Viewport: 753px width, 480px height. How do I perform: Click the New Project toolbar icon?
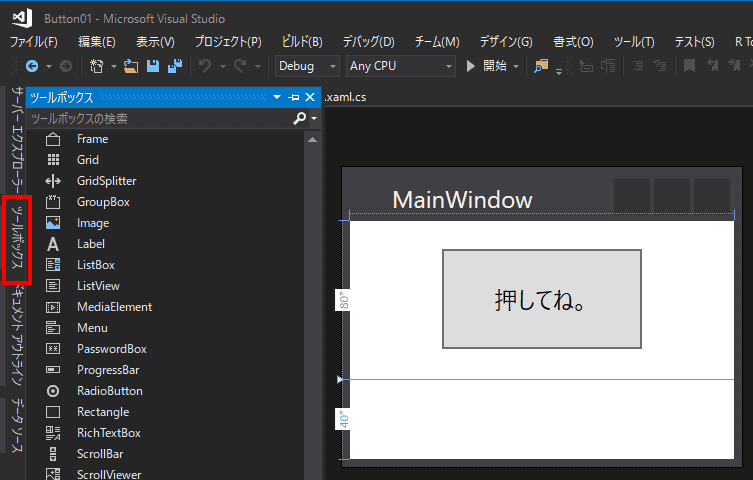97,66
